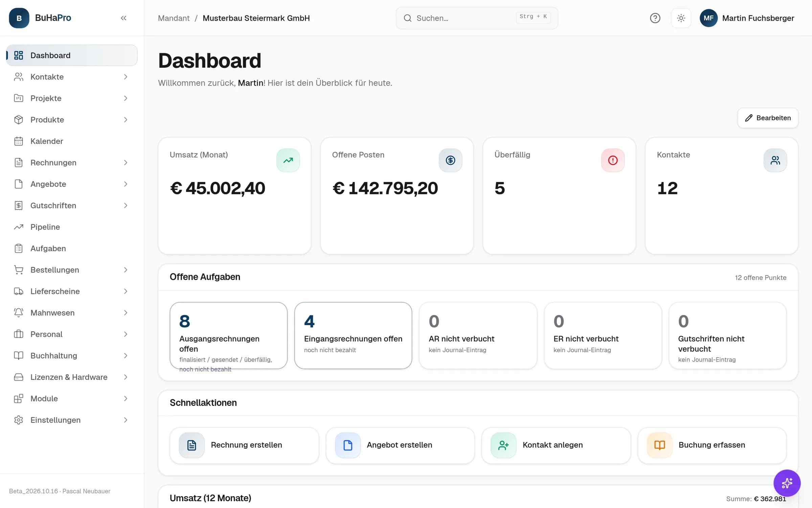Expand the Lizenzen & Hardware chevron

(x=126, y=377)
